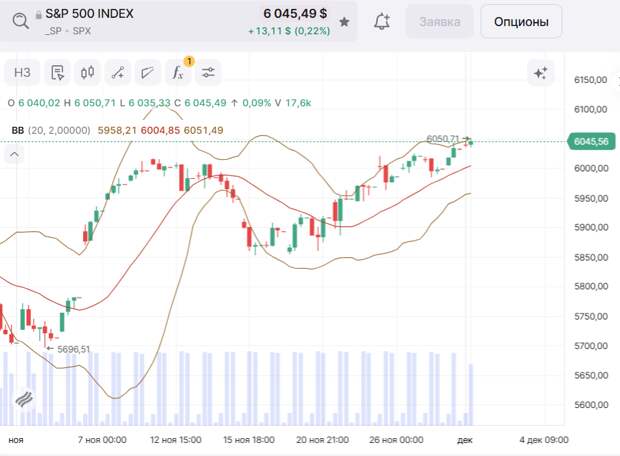Click the AI sparkle icon
The height and width of the screenshot is (456, 620).
(x=541, y=73)
